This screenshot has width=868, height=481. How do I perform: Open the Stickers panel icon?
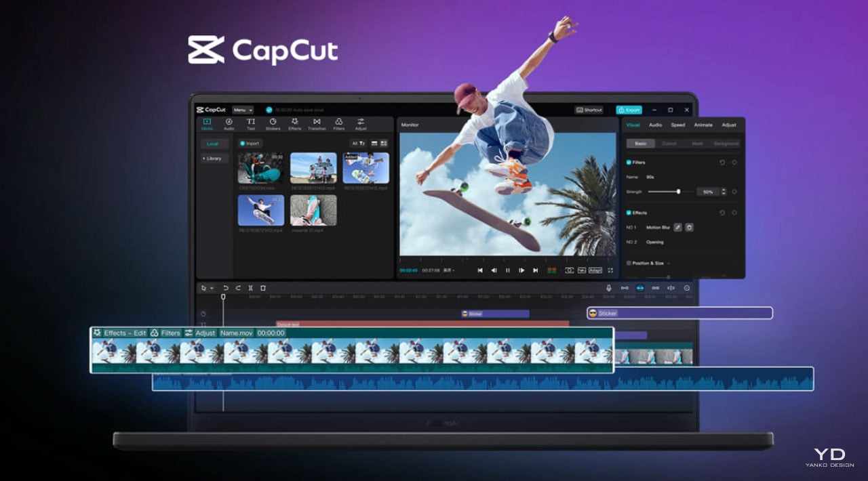[273, 124]
